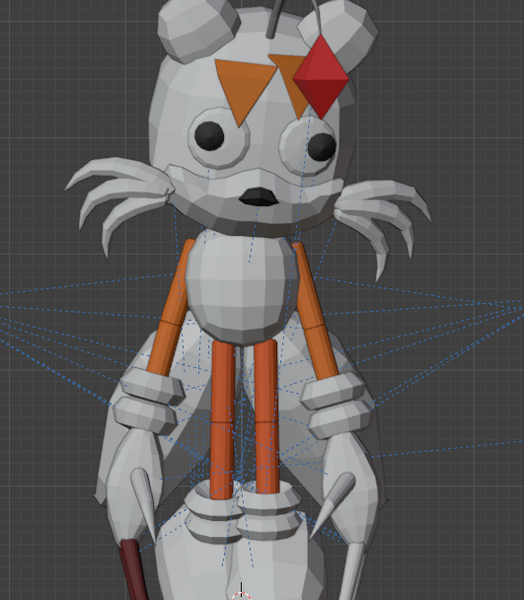
Task: Select the round gray torso sphere
Action: point(241,289)
